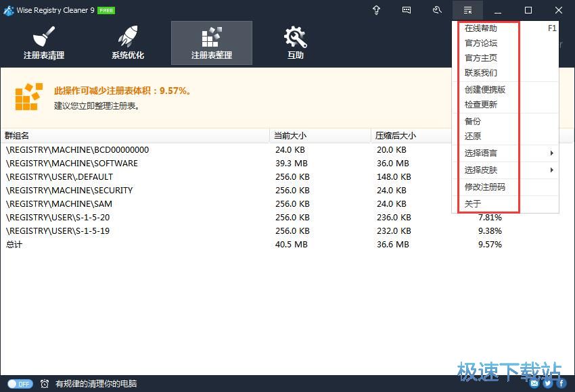Choose 联系我们 from the menu

tap(505, 73)
